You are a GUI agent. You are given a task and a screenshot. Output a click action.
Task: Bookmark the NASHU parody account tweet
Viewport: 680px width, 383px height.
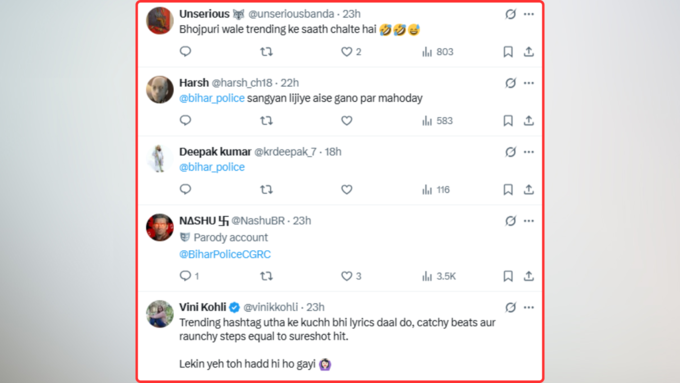coord(508,276)
